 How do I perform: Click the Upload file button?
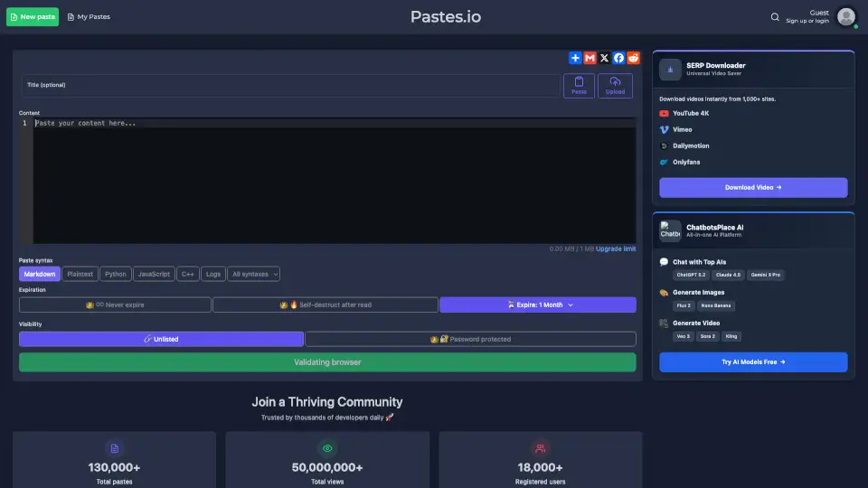click(615, 86)
